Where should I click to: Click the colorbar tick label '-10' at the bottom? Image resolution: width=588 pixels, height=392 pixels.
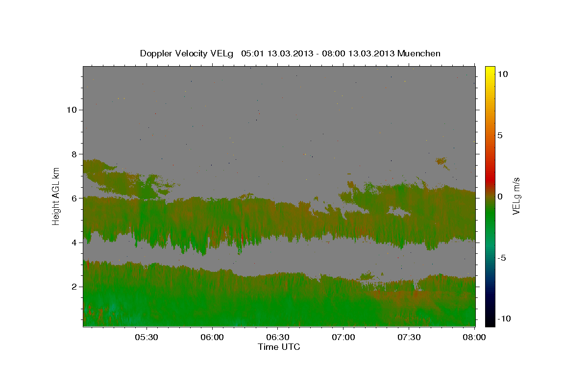(x=504, y=318)
